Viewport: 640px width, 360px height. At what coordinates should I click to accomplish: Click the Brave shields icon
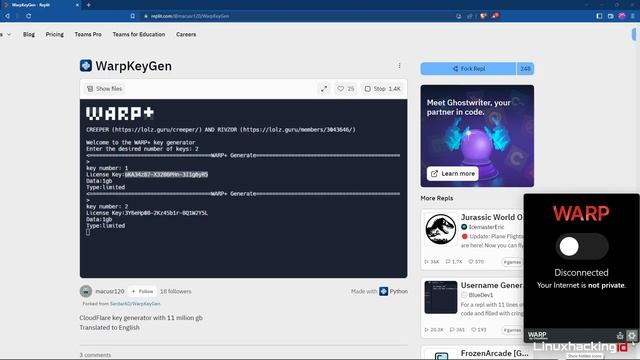(x=483, y=16)
